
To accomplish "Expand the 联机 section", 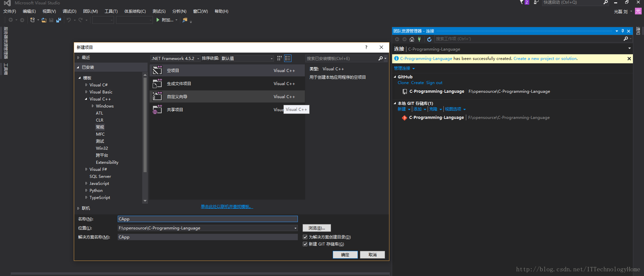I will [x=78, y=208].
